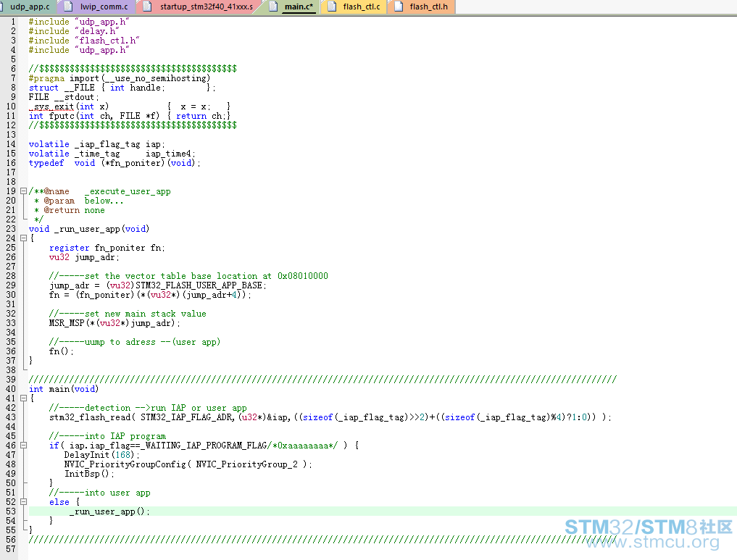Image resolution: width=737 pixels, height=560 pixels.
Task: Click 'STM32_FLASH_USER_APP_BASE' on line 29
Action: click(199, 285)
